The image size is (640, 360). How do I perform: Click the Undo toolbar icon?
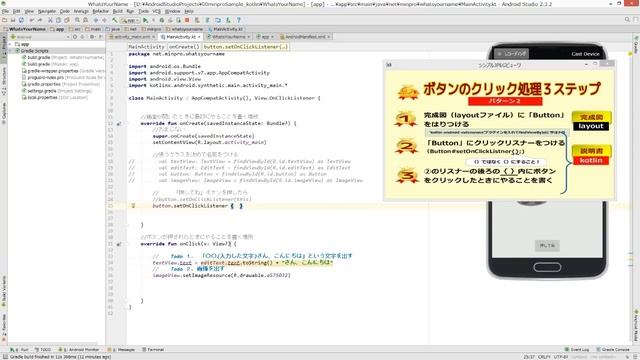tap(31, 20)
